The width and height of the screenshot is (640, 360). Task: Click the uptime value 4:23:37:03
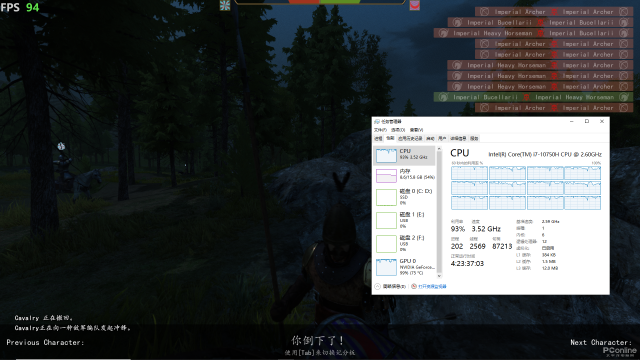click(467, 264)
